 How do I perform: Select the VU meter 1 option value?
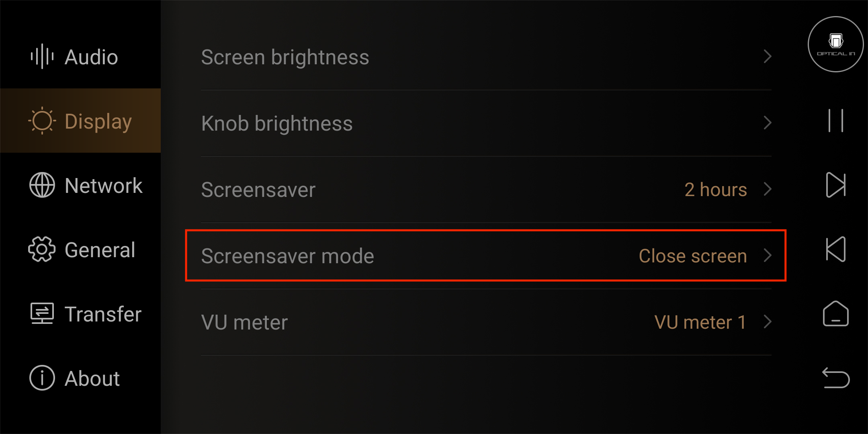tap(700, 322)
